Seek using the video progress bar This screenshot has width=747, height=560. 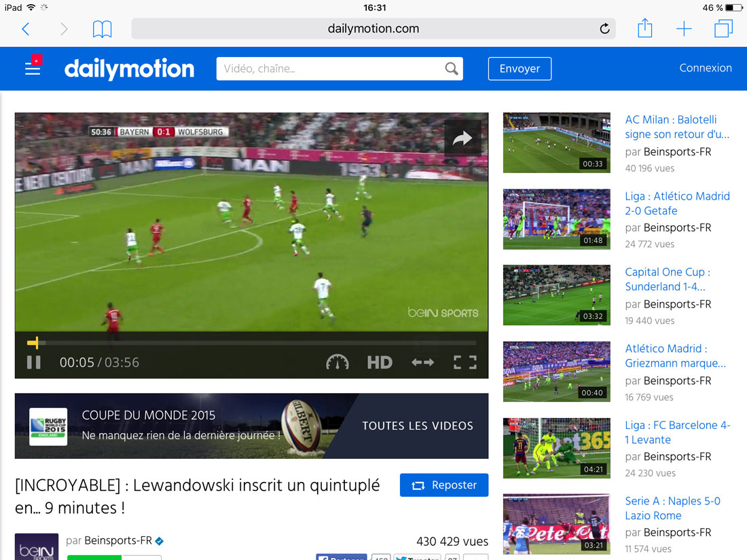pos(251,342)
